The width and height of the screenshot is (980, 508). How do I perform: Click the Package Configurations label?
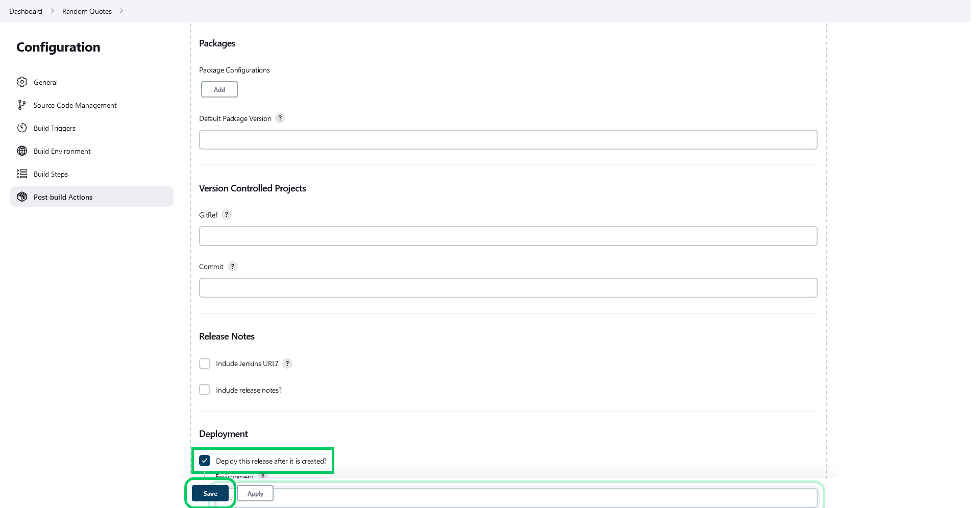click(234, 70)
